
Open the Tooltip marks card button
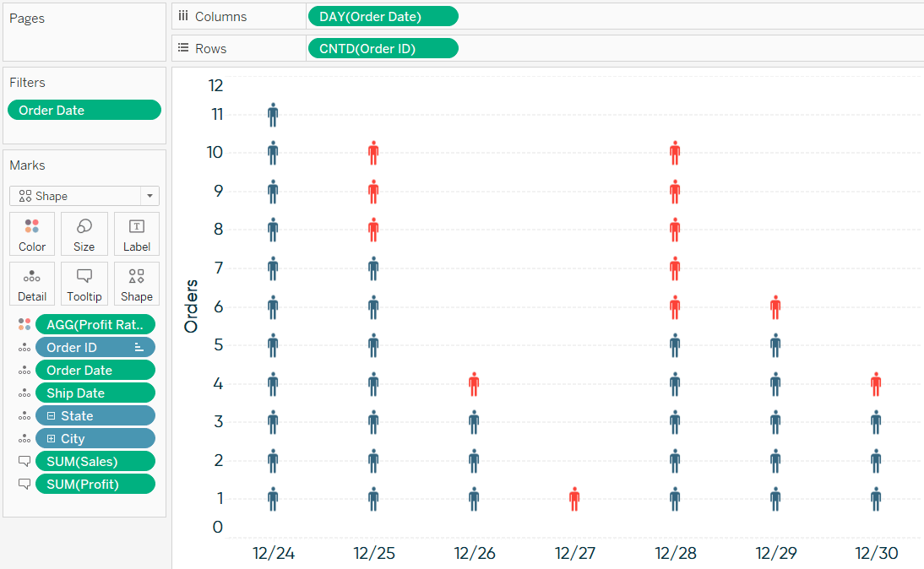84,284
